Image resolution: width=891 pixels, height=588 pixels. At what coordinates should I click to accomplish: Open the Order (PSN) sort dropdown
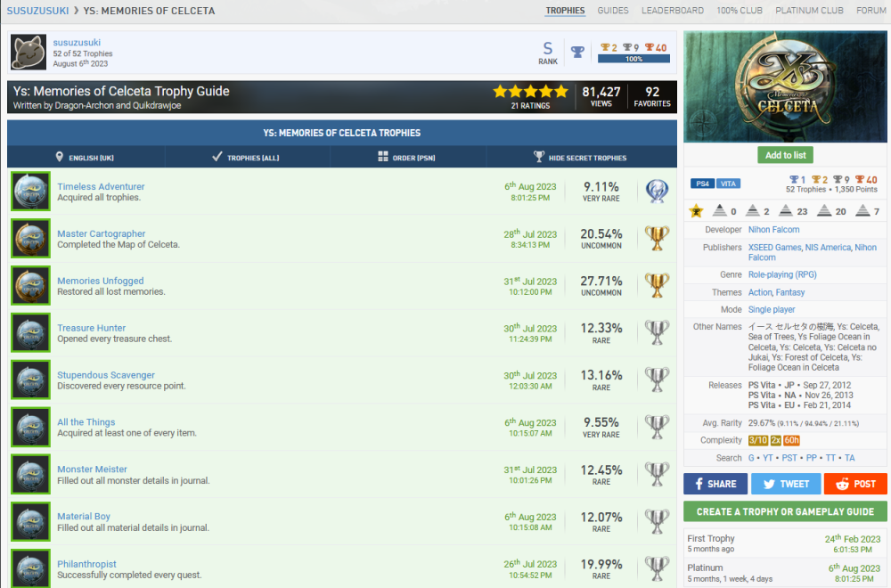point(408,158)
